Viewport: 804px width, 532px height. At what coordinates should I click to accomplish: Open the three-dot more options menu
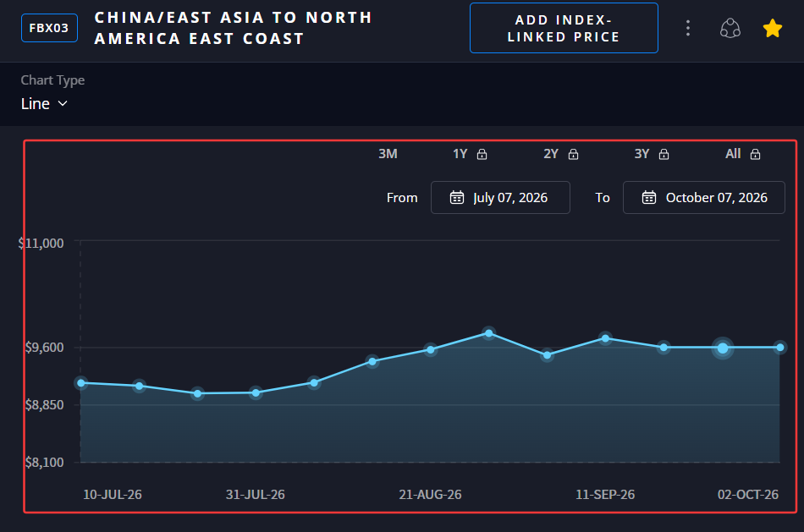coord(688,28)
